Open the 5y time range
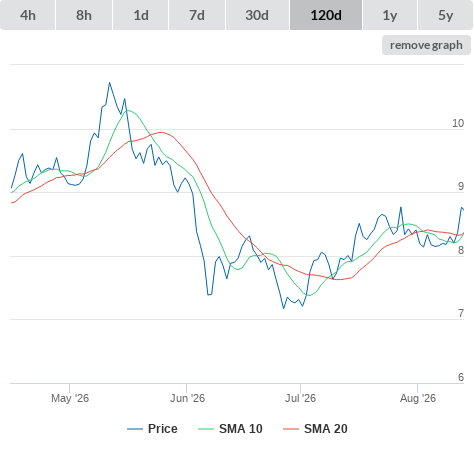 pos(446,15)
